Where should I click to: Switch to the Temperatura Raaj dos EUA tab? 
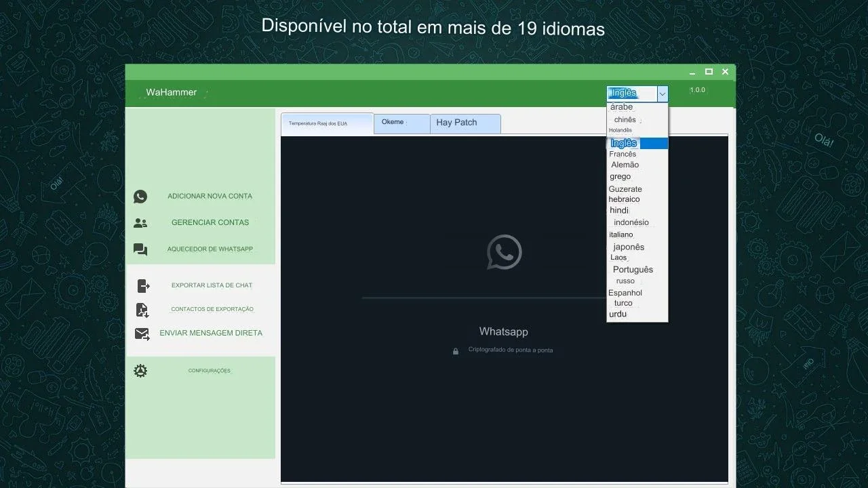click(x=327, y=123)
